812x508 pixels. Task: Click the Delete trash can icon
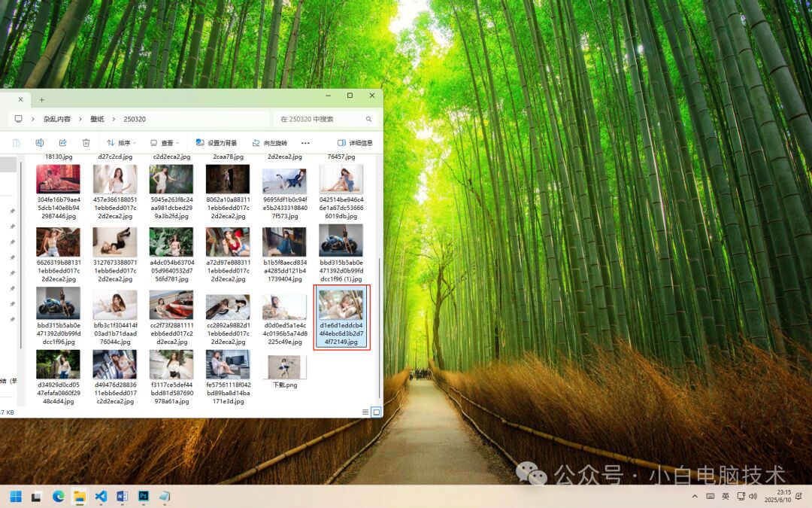pyautogui.click(x=86, y=142)
